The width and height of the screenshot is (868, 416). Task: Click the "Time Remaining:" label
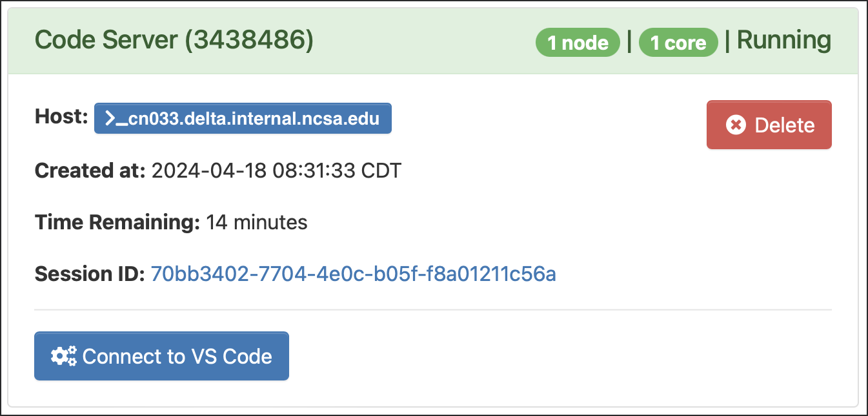click(x=117, y=223)
